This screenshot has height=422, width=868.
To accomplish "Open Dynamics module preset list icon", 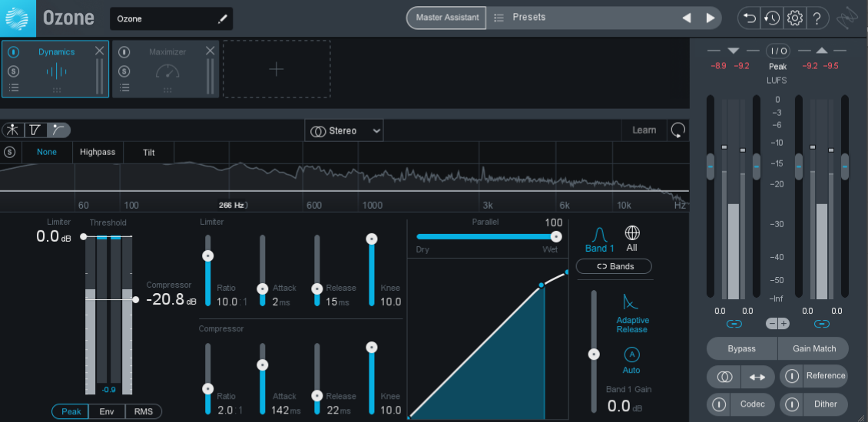I will pyautogui.click(x=14, y=87).
